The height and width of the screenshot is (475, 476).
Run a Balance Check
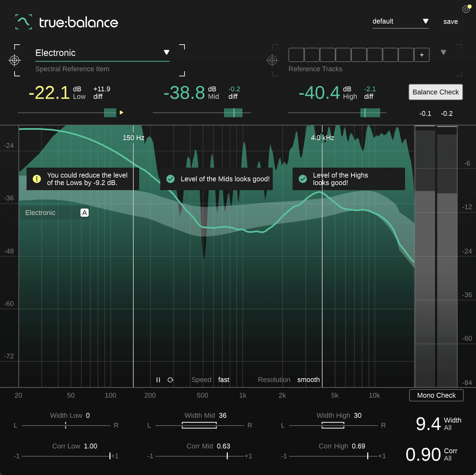[435, 92]
